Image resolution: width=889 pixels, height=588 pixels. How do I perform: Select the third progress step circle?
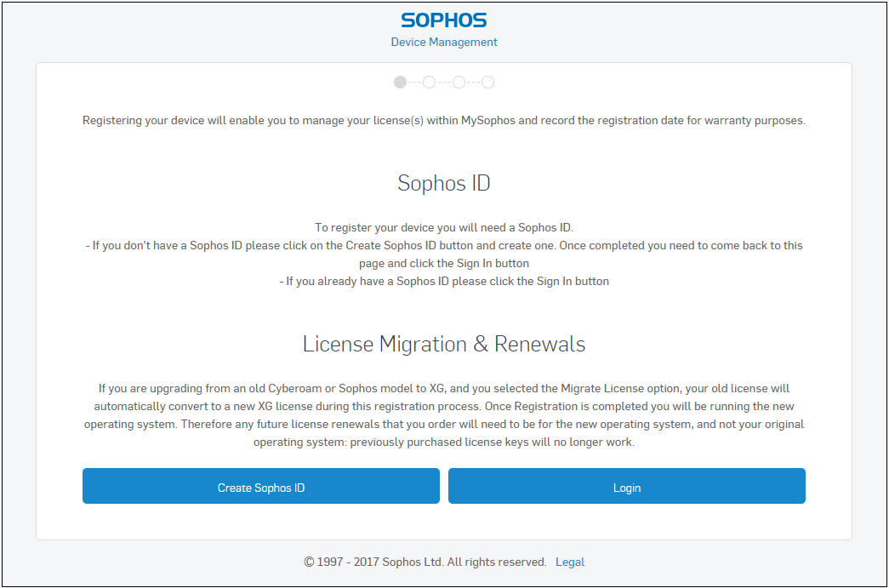[459, 83]
